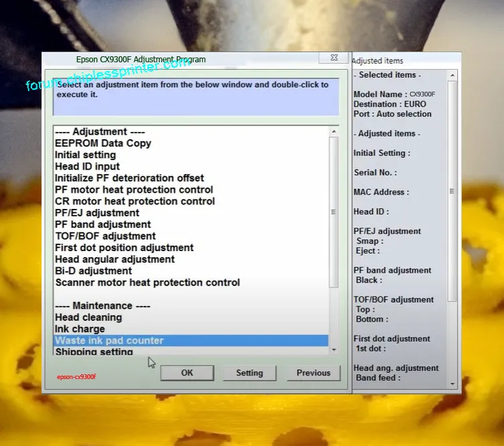Viewport: 504px width, 446px height.
Task: Click the OK button
Action: click(x=187, y=373)
